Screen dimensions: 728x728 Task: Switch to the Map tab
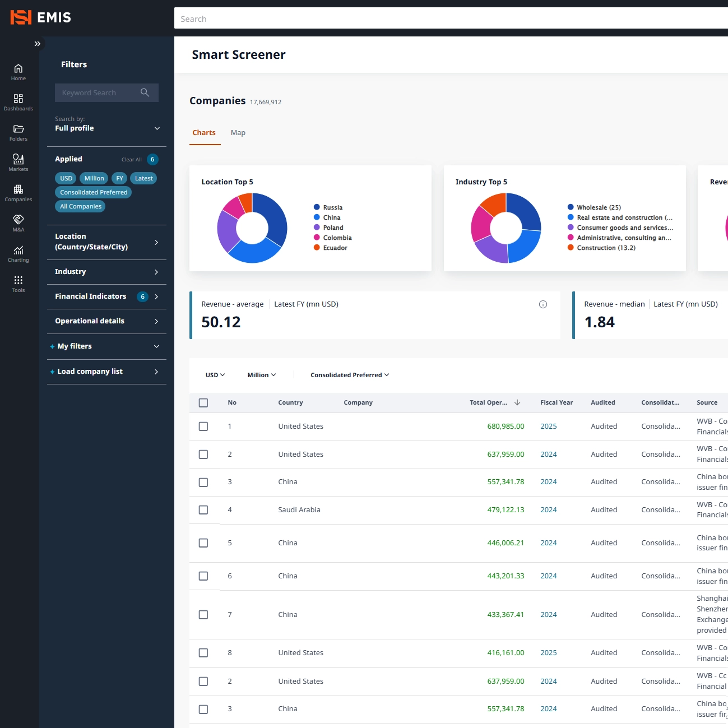tap(238, 133)
